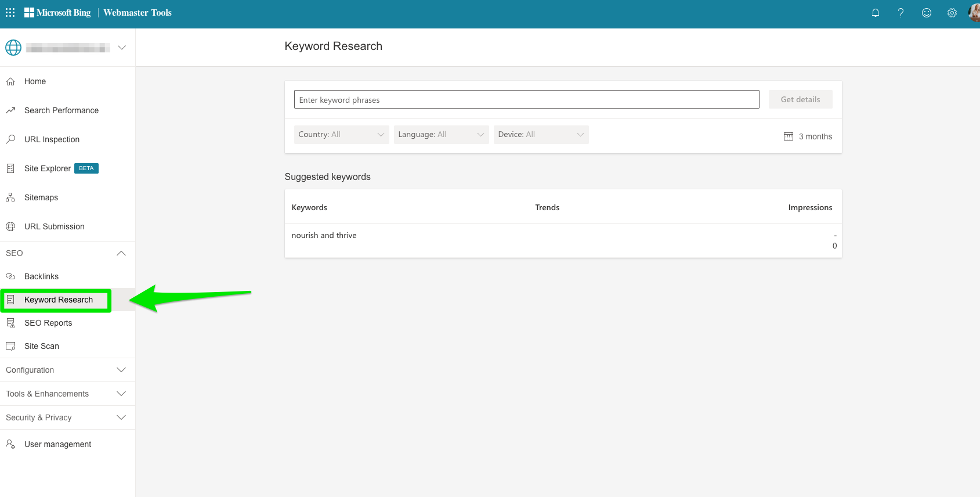Viewport: 980px width, 497px height.
Task: Expand Tools & Enhancements section
Action: coord(121,394)
